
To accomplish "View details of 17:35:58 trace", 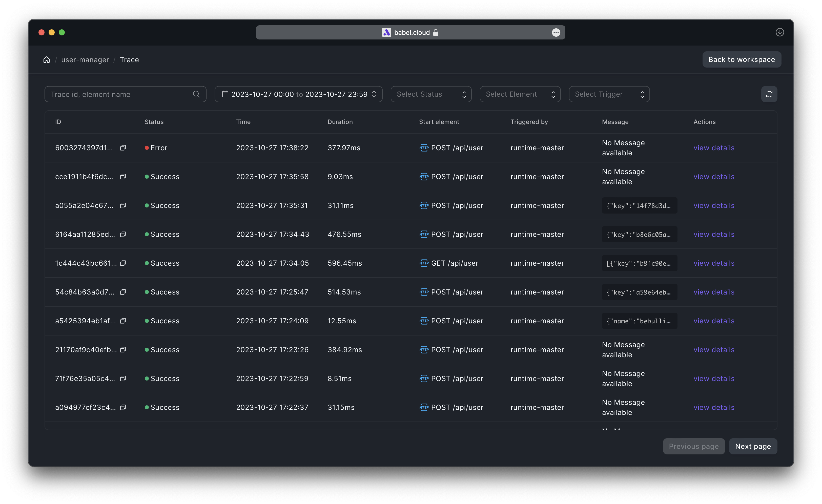I will 714,177.
